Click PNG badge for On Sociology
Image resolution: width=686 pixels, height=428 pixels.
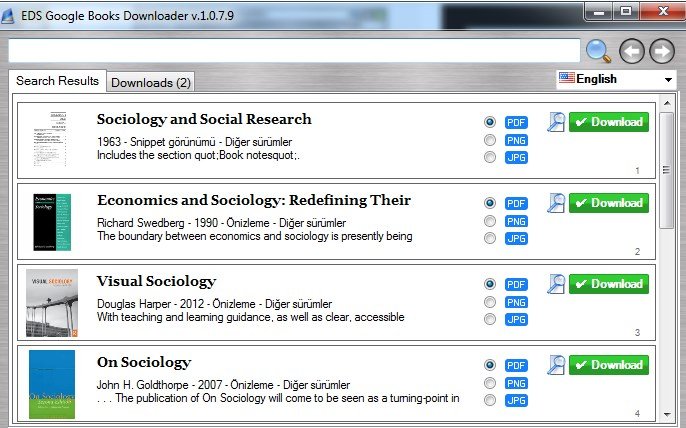coord(516,383)
